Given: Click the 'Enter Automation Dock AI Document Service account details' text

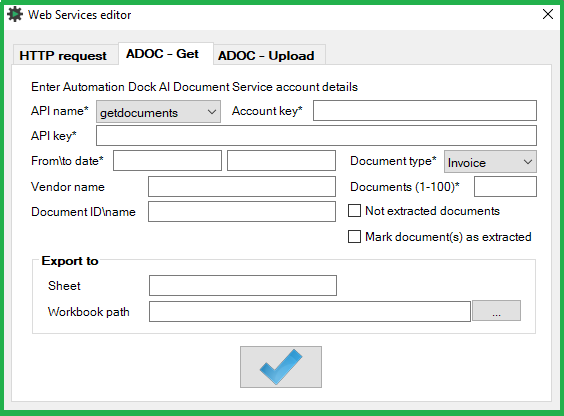Looking at the screenshot, I should tap(194, 87).
